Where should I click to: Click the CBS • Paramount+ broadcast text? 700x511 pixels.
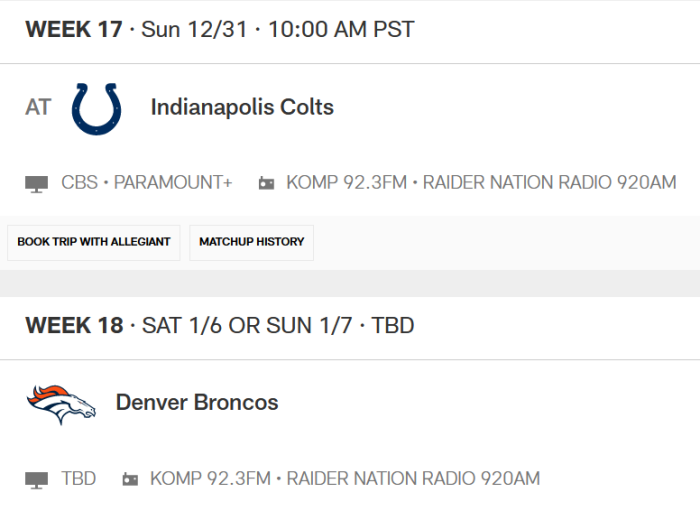(146, 183)
